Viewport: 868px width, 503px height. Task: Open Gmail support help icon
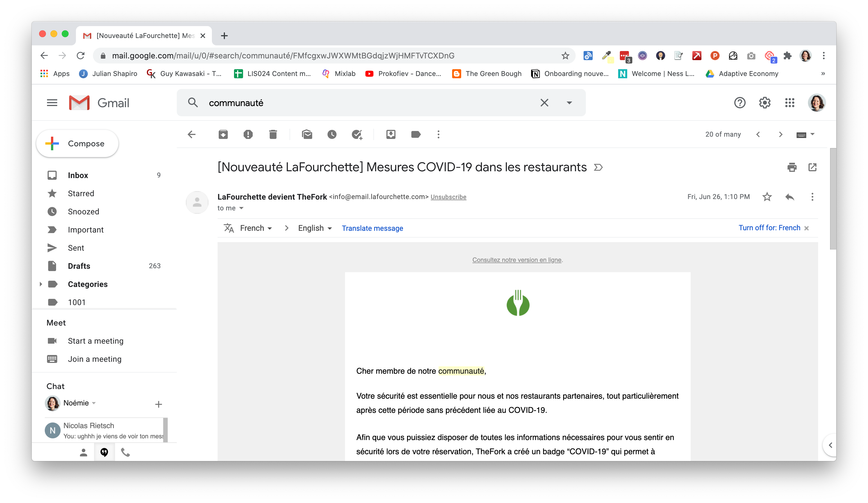coord(739,103)
